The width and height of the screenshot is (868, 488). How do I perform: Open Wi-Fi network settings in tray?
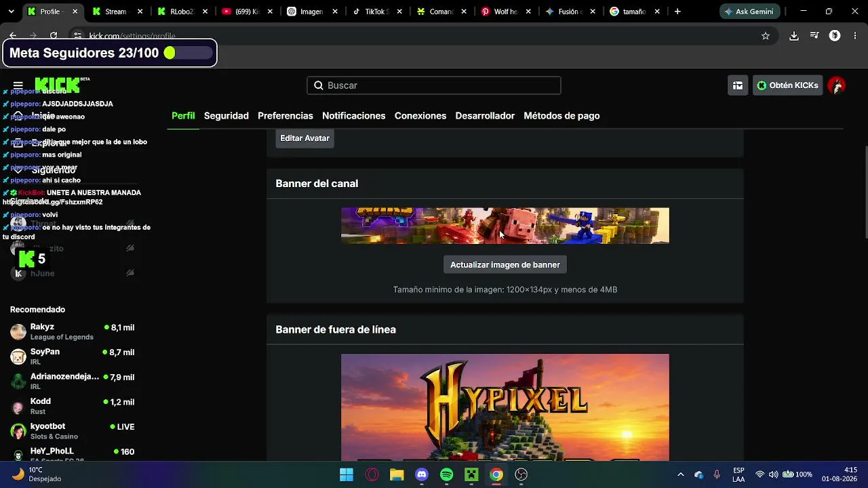click(759, 474)
